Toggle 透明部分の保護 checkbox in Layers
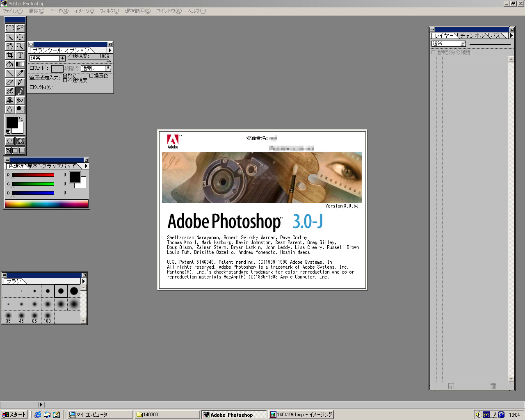The height and width of the screenshot is (420, 525). click(x=433, y=52)
